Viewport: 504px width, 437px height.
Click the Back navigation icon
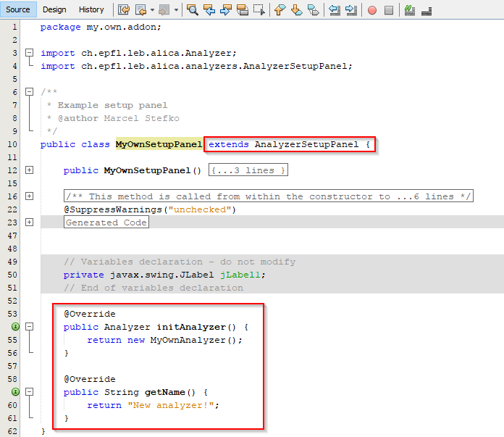pos(140,10)
